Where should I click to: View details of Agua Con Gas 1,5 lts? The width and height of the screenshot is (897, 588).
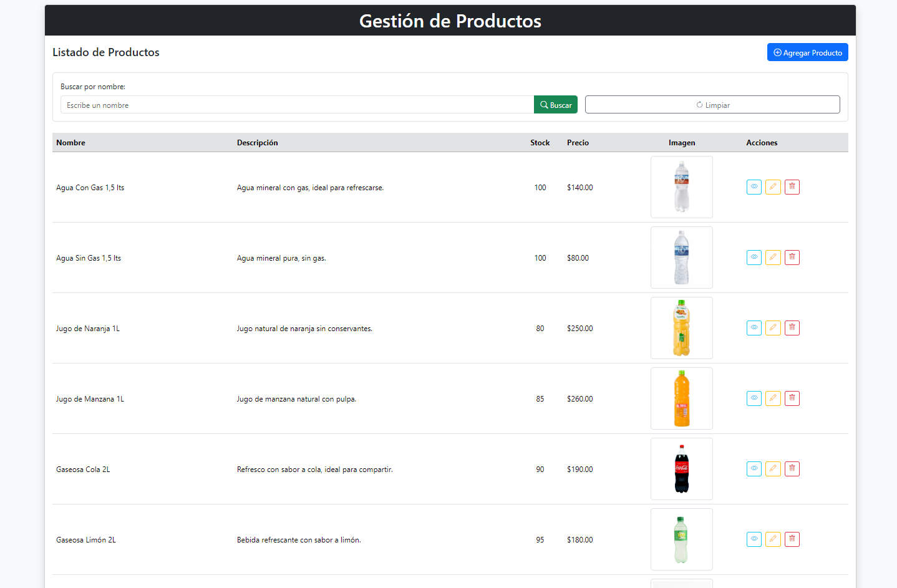(754, 187)
